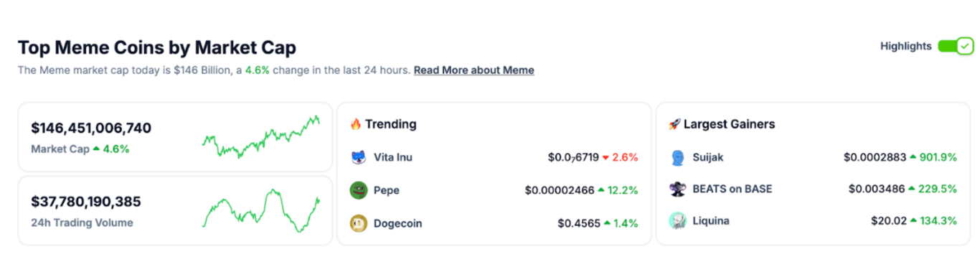Click the market cap sparkline chart
Viewport: 980px width, 262px height.
click(261, 136)
